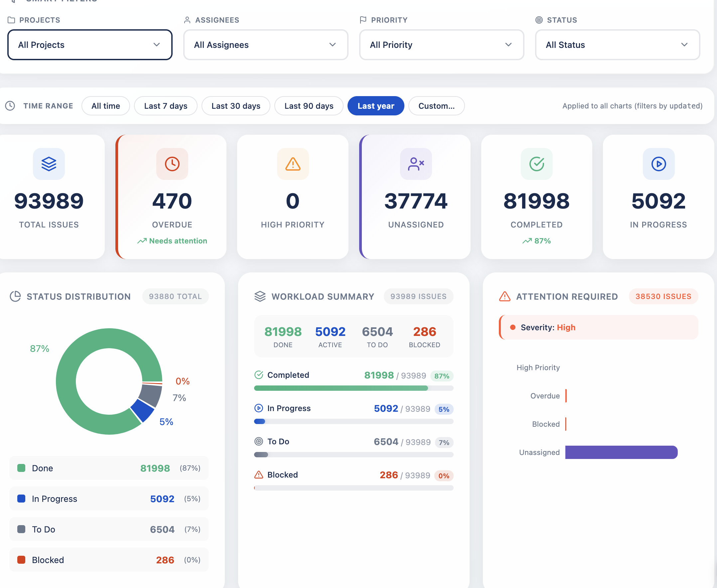
Task: Click the Workload Summary stack icon
Action: (x=260, y=296)
